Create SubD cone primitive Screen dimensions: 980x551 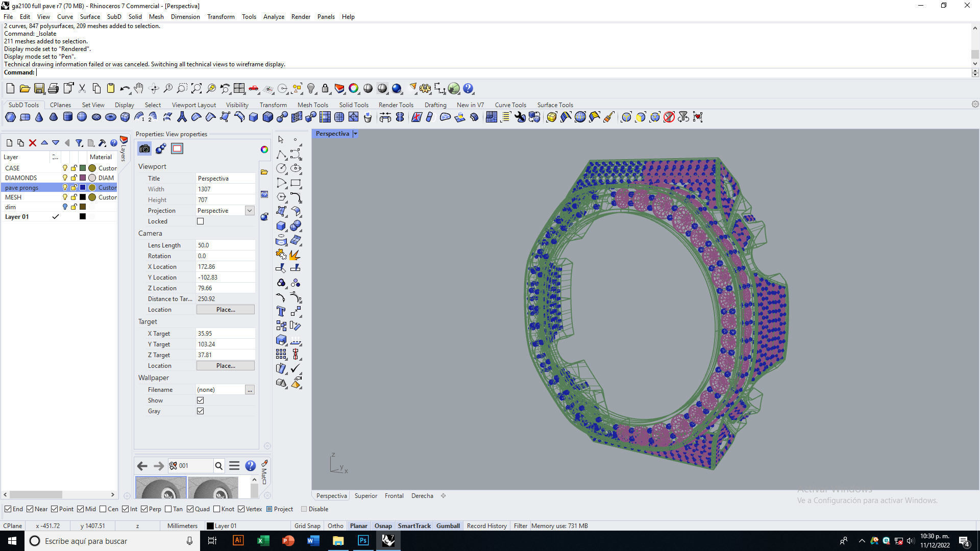(39, 117)
